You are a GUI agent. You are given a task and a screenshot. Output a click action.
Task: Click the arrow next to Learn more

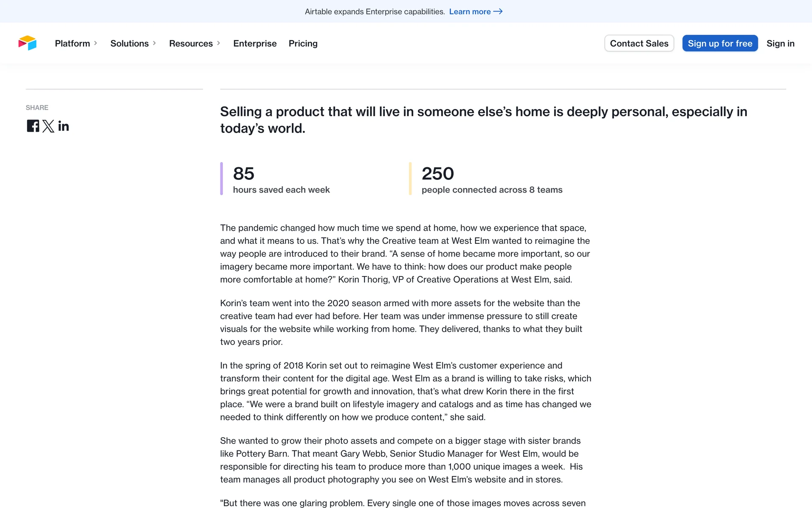pyautogui.click(x=498, y=11)
